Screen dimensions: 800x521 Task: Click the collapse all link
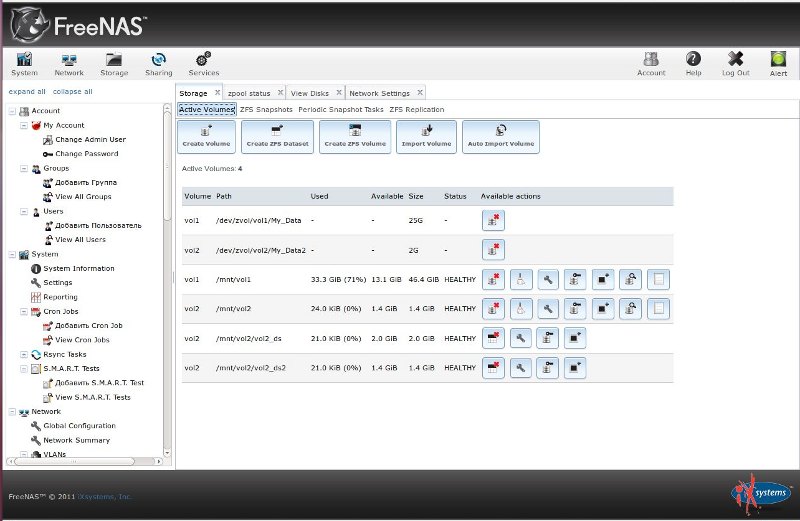point(74,91)
